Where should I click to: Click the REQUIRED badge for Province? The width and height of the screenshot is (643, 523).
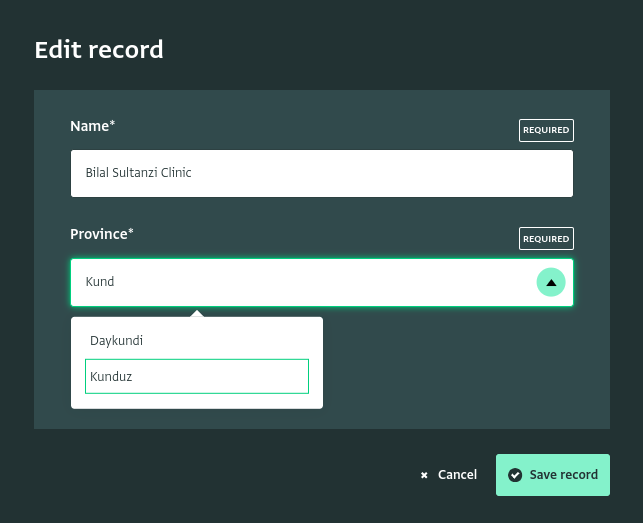546,239
